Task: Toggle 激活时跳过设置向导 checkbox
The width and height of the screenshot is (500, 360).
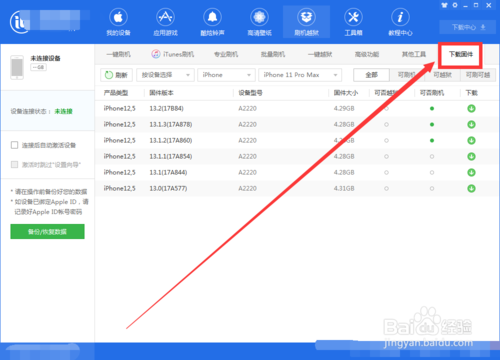Action: click(x=14, y=165)
